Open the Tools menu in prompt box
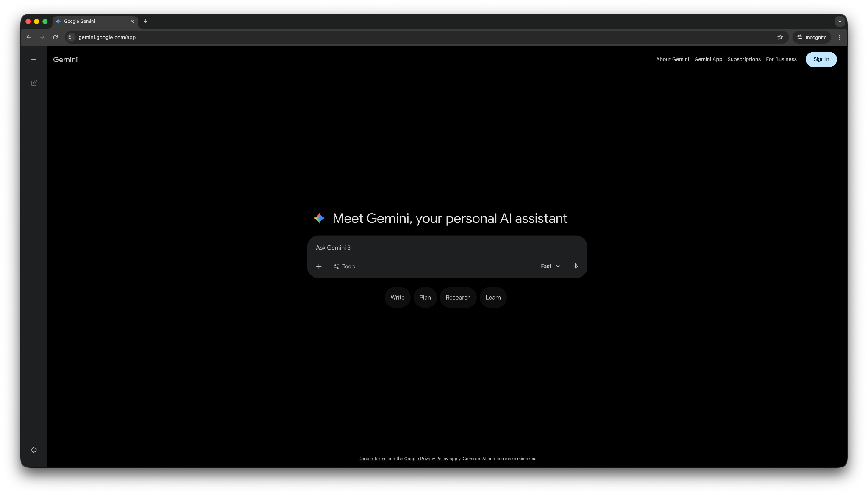The image size is (868, 495). [344, 266]
